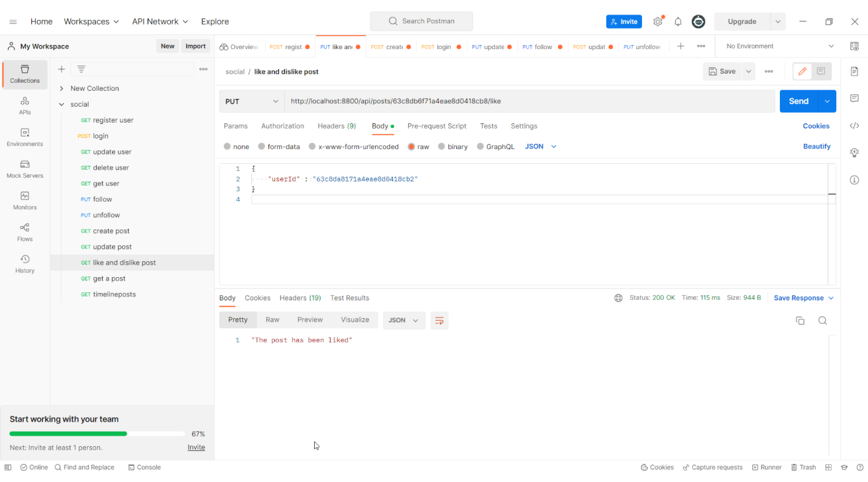
Task: Select the Environments sidebar icon
Action: [25, 137]
